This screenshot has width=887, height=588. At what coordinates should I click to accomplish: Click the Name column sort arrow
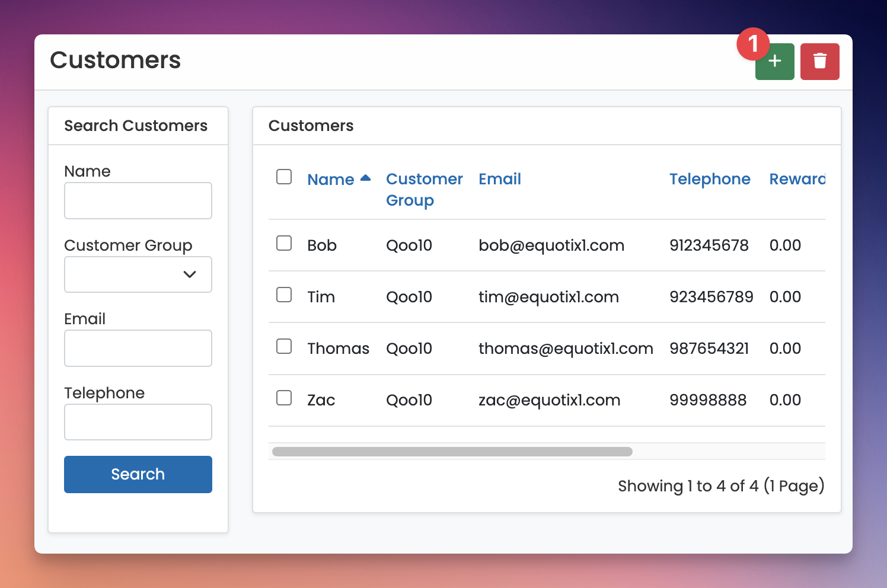pos(365,178)
